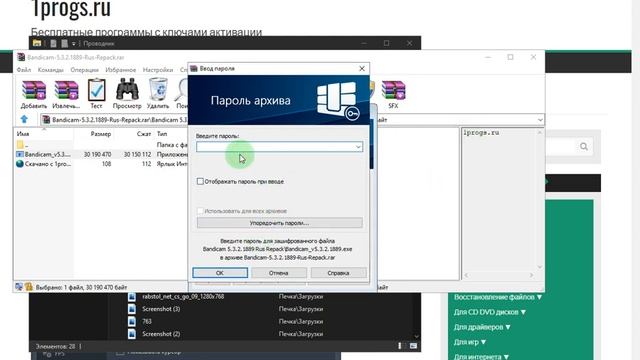640x360 pixels.
Task: Open the Команды menu in WinRAR
Action: 51,70
